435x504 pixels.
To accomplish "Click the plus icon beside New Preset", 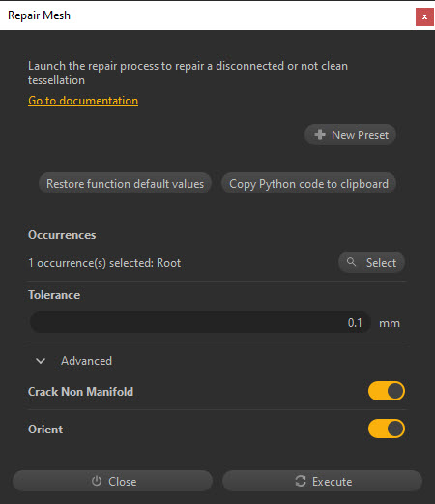I will pos(320,134).
